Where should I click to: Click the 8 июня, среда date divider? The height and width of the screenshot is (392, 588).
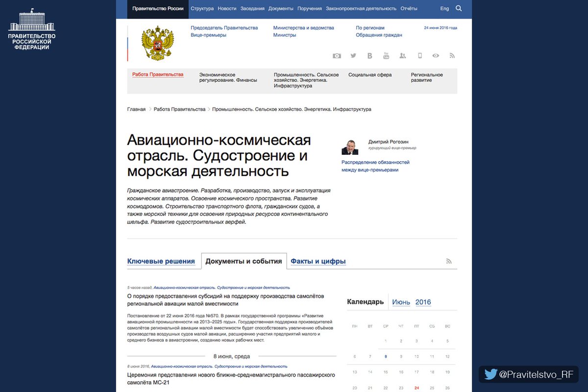[x=232, y=356]
